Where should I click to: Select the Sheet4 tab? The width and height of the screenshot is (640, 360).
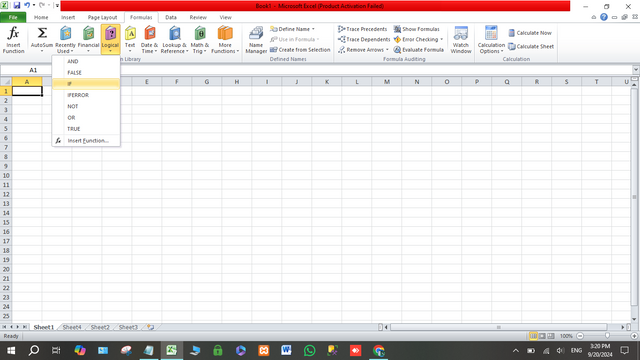point(72,327)
